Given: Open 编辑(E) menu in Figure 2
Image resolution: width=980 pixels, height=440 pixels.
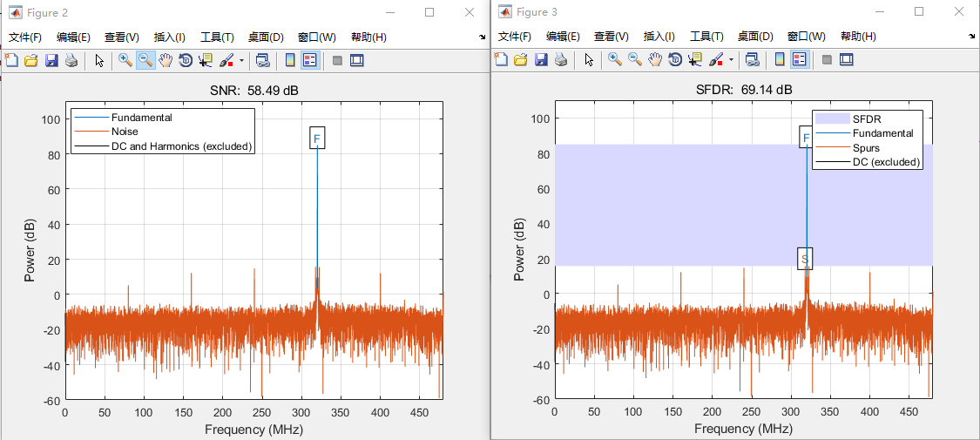Looking at the screenshot, I should click(73, 37).
